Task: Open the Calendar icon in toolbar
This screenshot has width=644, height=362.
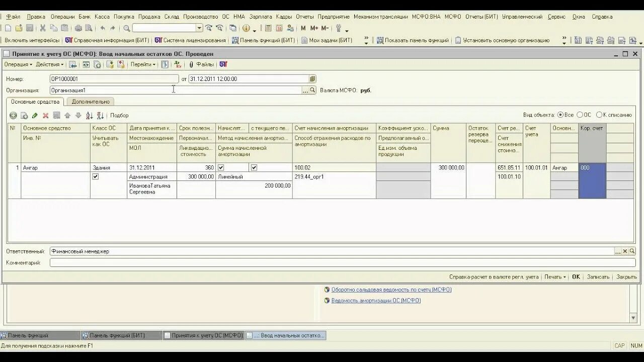Action: (x=278, y=28)
